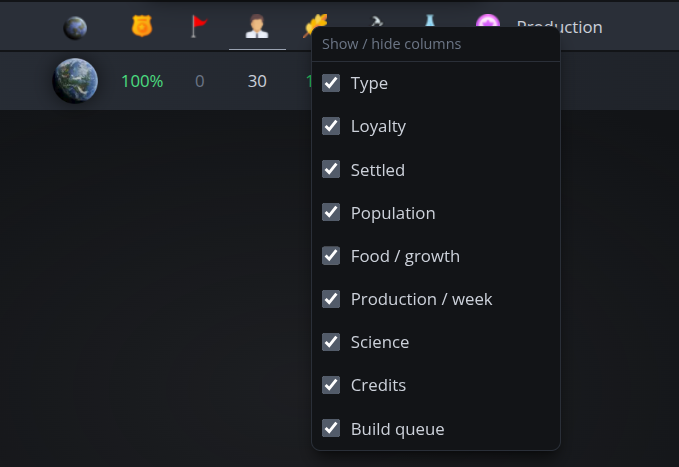This screenshot has height=467, width=679.
Task: Click the wheat food column icon
Action: point(315,24)
